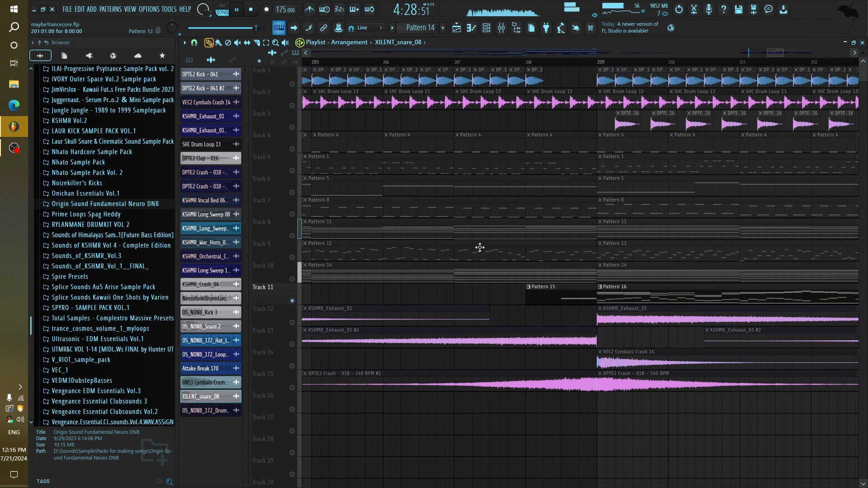
Task: Stop playback with the stop button
Action: [x=251, y=9]
